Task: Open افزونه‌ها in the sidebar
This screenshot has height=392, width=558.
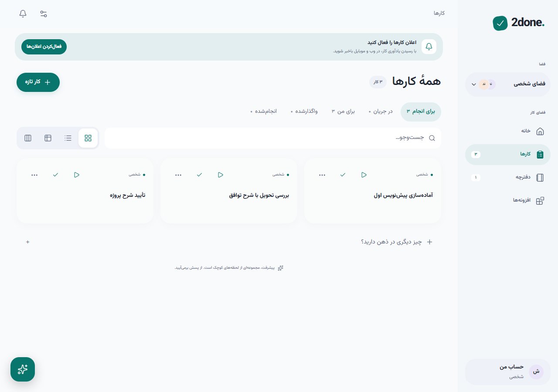Action: [508, 200]
